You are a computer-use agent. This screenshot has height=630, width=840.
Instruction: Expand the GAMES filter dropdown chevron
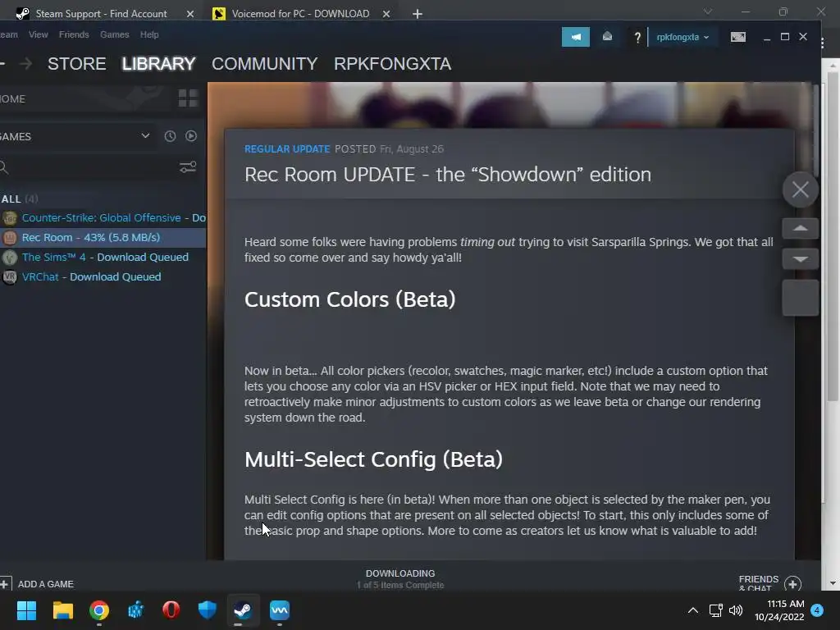point(145,136)
